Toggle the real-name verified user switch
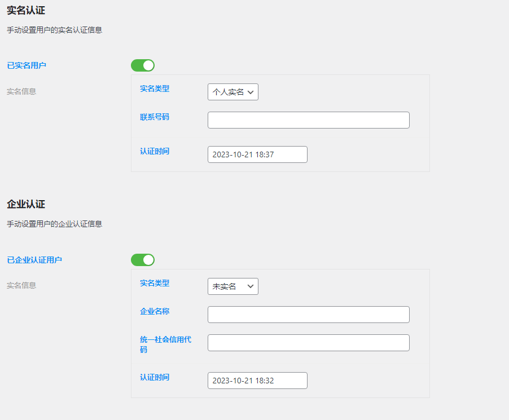 tap(142, 65)
